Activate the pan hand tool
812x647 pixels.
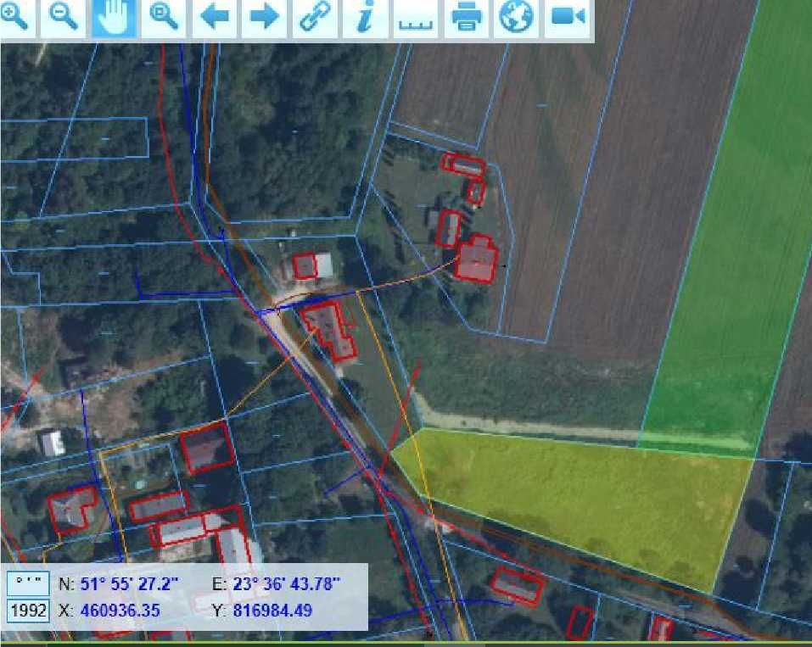point(114,18)
